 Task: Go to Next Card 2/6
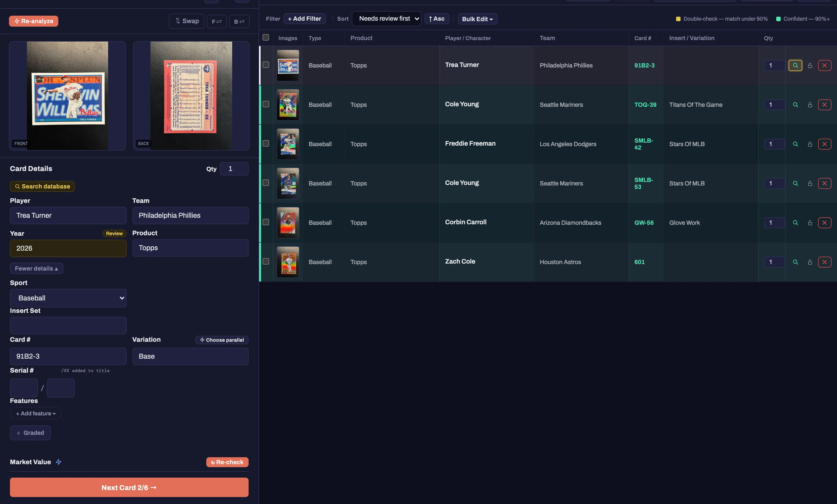(129, 487)
